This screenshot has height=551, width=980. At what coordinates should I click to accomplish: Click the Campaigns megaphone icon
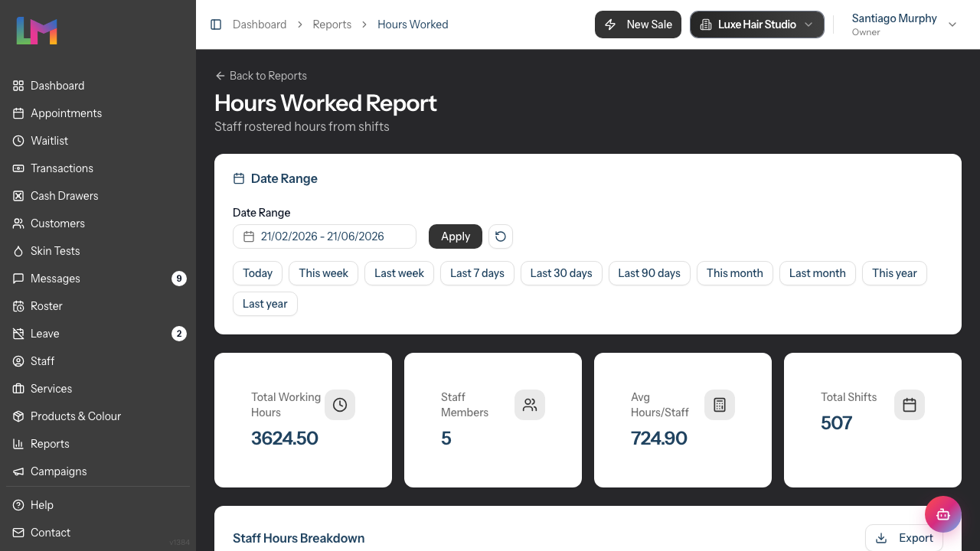18,471
